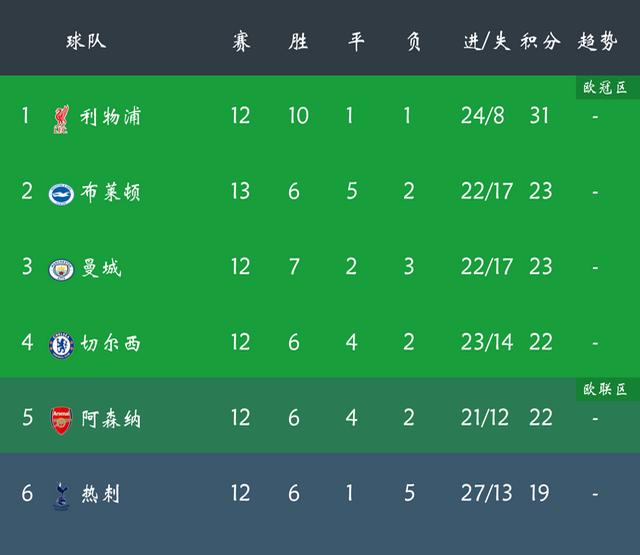Select the 切尔西 team name
Image resolution: width=640 pixels, height=555 pixels.
110,344
